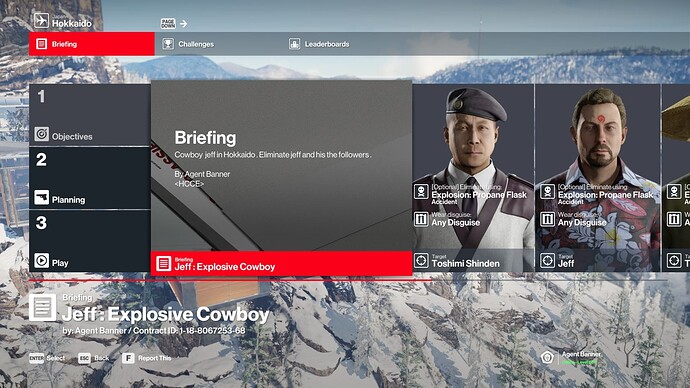Viewport: 690px width, 388px height.
Task: Click the document icon in red briefing bar
Action: tap(163, 264)
